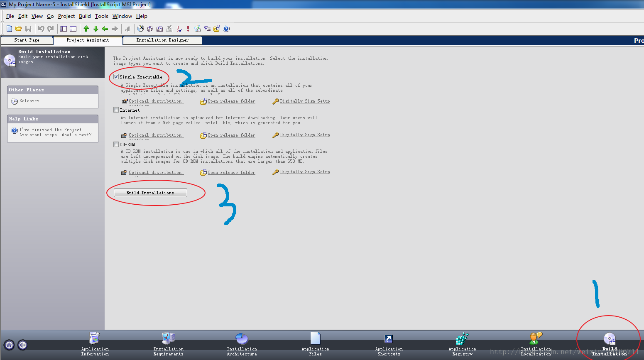Image resolution: width=644 pixels, height=360 pixels.
Task: Click the green left arrow icon
Action: click(x=105, y=29)
